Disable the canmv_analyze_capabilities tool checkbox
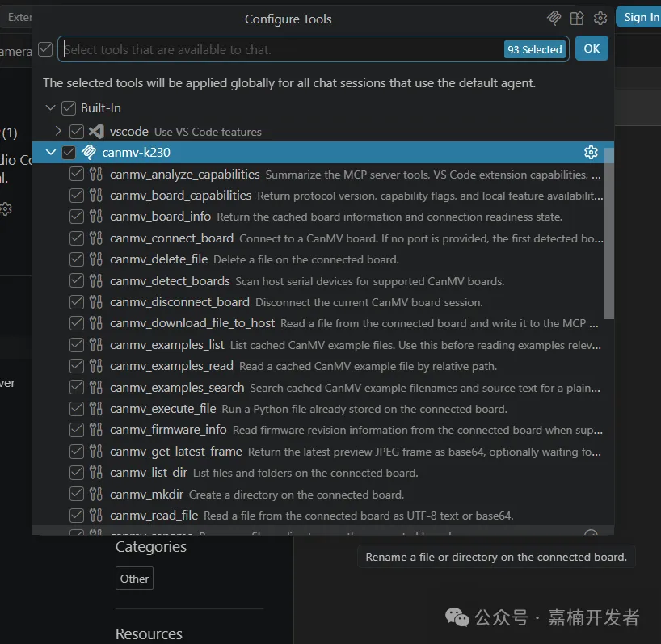Screen dimensions: 661x644 tap(76, 174)
